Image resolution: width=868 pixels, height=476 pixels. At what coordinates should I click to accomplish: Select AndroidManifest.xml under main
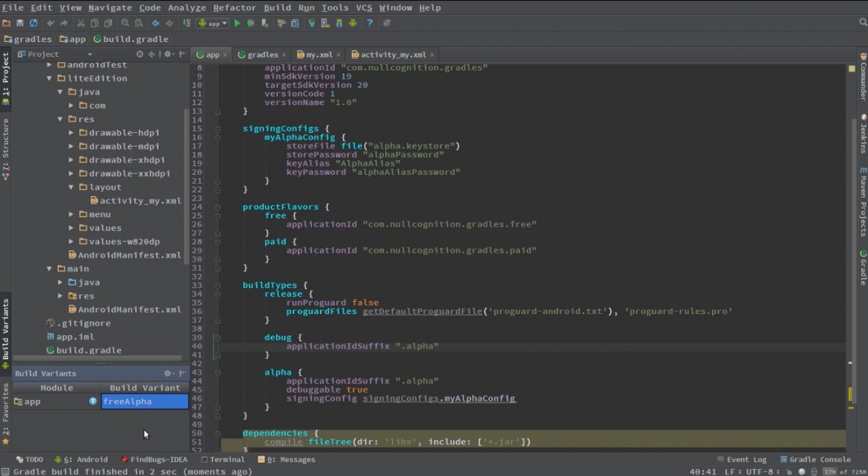tap(130, 309)
